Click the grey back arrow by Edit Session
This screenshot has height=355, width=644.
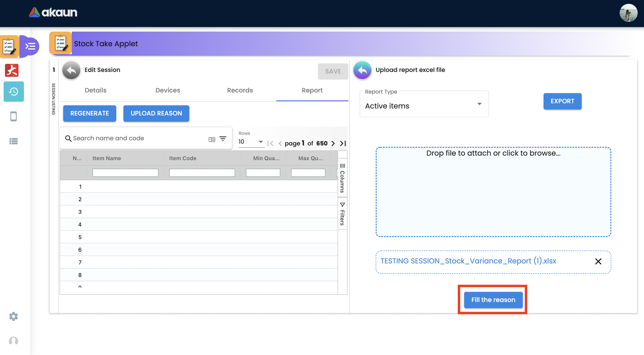click(71, 70)
